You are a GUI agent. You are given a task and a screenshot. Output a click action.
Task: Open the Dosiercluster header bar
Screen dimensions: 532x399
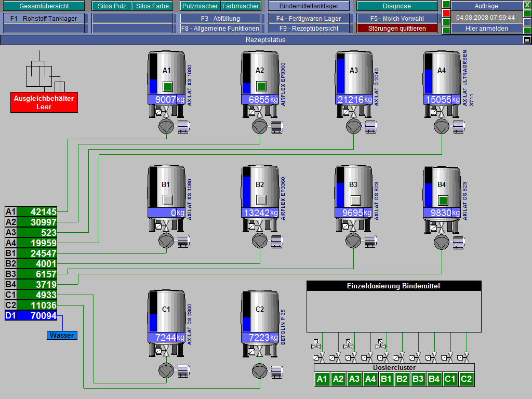pyautogui.click(x=394, y=367)
